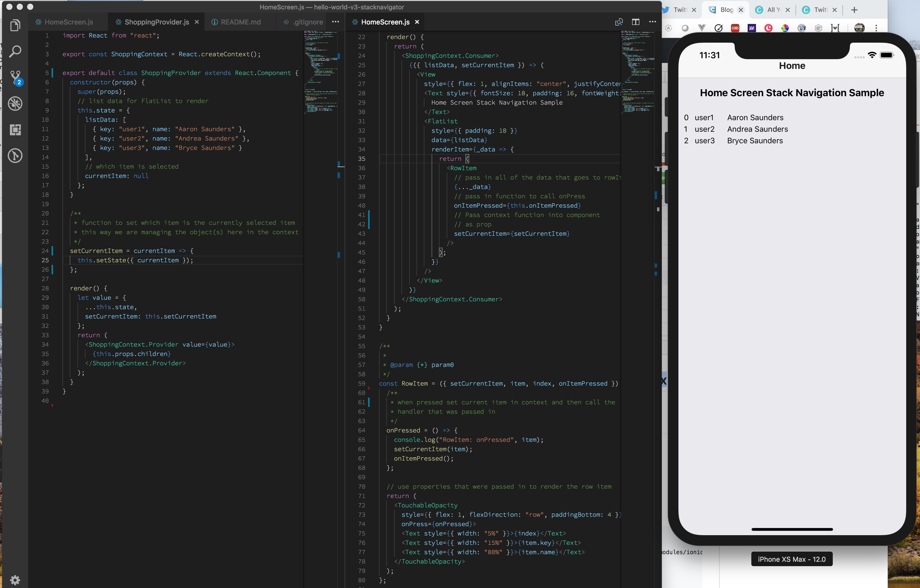Open the GitLens panel in activity bar
The height and width of the screenshot is (588, 920).
tap(15, 156)
